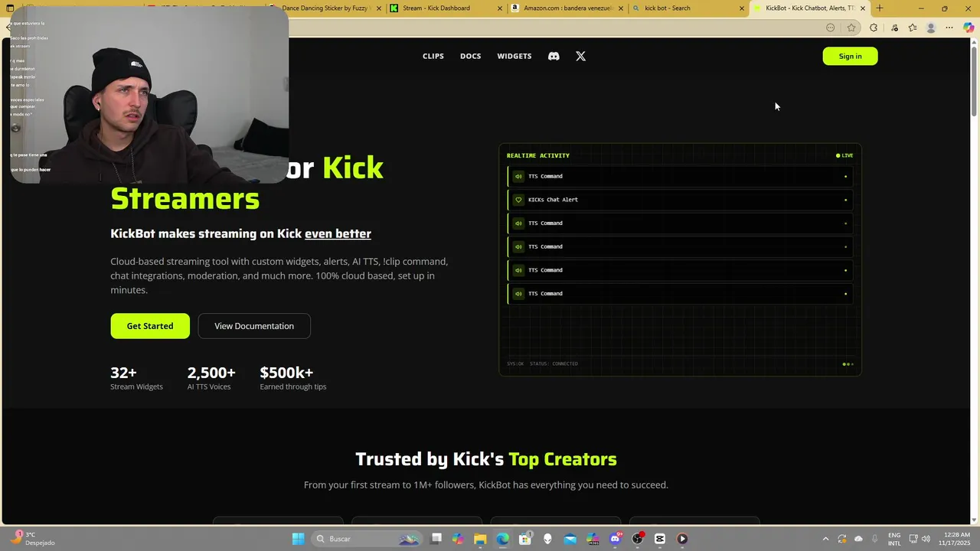The height and width of the screenshot is (551, 980).
Task: Open File Explorer from the taskbar
Action: 480,539
